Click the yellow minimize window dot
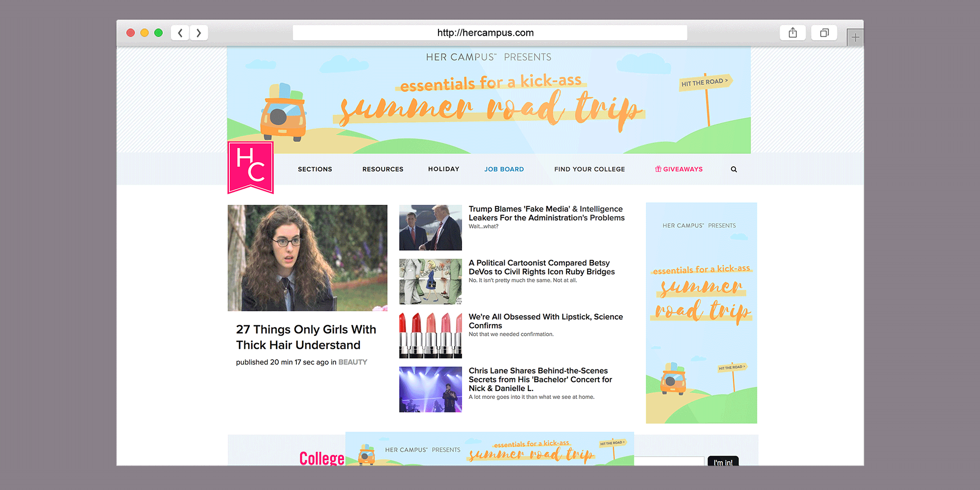Image resolution: width=980 pixels, height=490 pixels. (144, 33)
